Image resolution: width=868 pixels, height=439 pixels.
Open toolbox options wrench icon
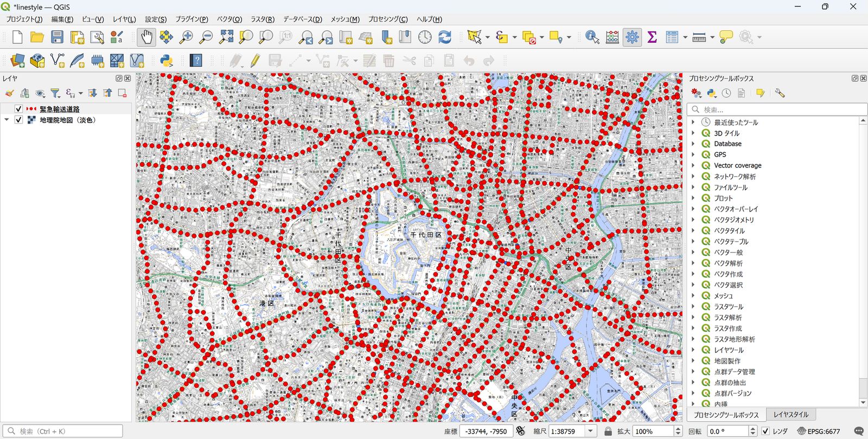[x=780, y=93]
